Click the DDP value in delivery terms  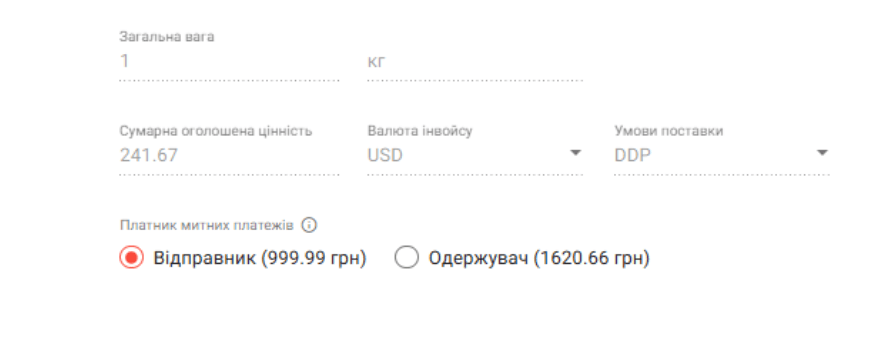[x=633, y=155]
